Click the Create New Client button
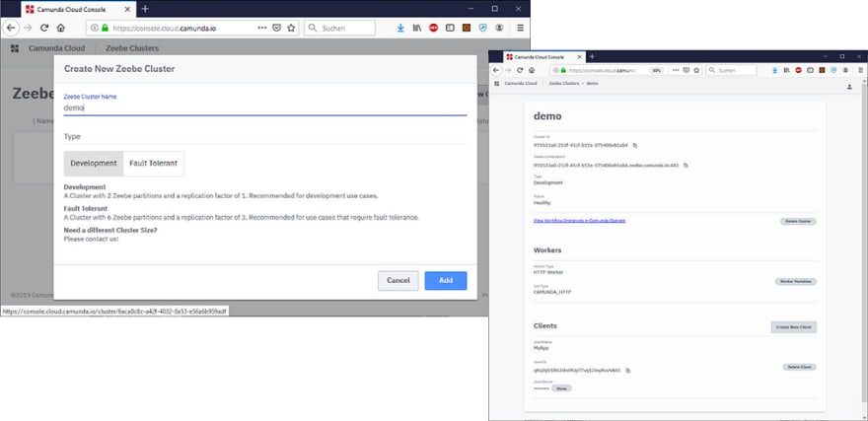The image size is (868, 421). 793,327
